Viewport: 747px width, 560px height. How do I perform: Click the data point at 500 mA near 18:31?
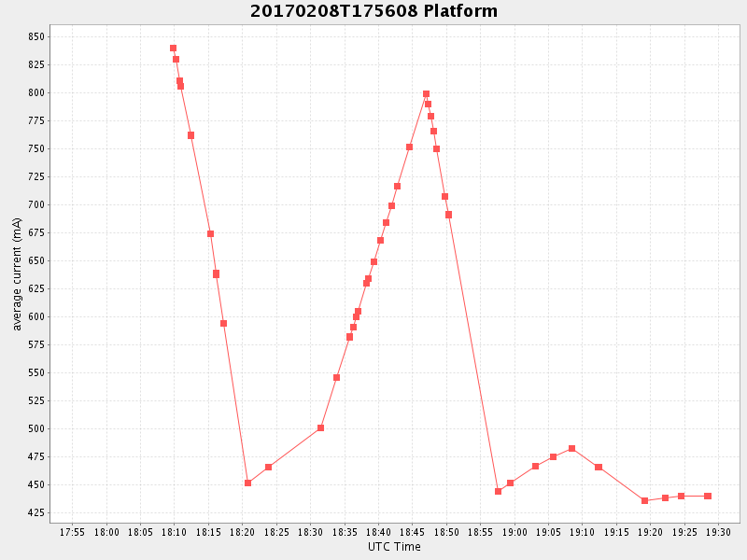click(x=320, y=427)
